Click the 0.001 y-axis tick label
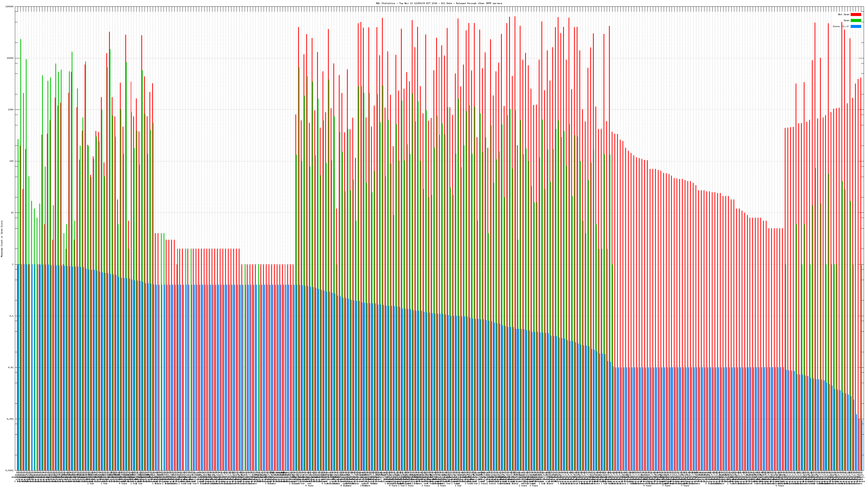Viewport: 868px width, 488px height. (11, 419)
